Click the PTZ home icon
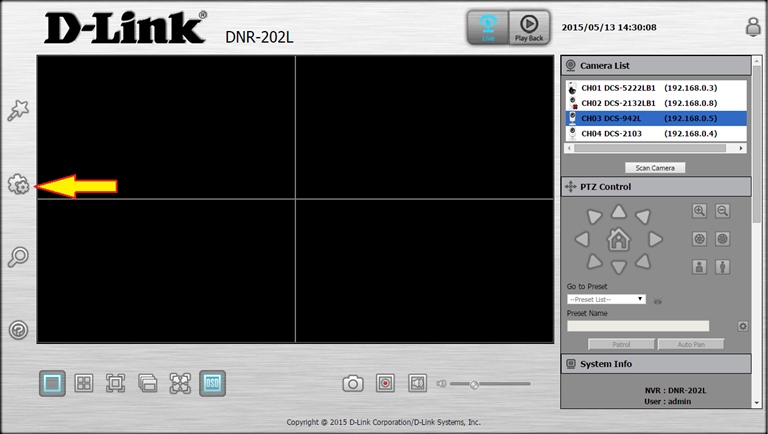Screen dimensions: 768x434 (x=619, y=239)
